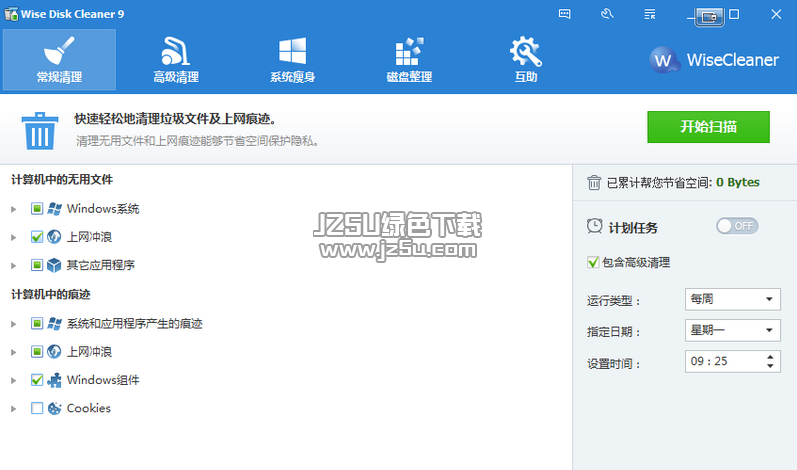The image size is (797, 470).
Task: Expand the Cookies node
Action: [14, 409]
